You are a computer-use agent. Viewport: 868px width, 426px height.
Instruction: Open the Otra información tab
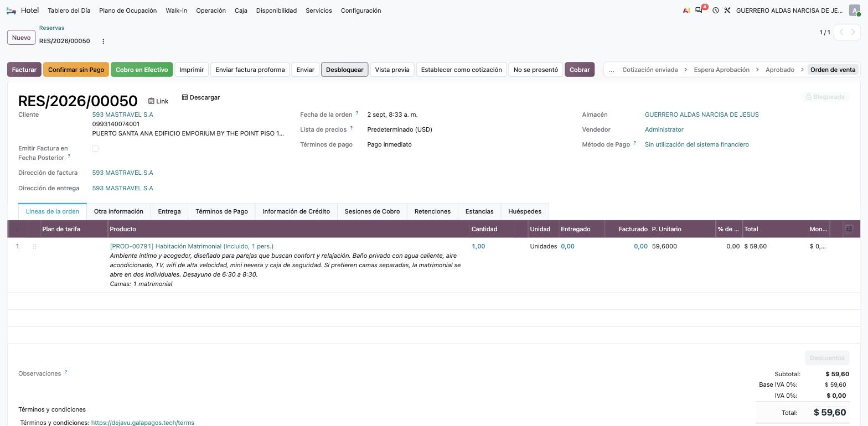[x=118, y=211]
